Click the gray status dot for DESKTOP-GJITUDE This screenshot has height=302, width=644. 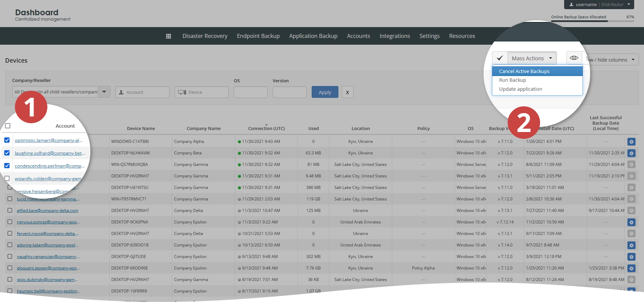pyautogui.click(x=240, y=257)
